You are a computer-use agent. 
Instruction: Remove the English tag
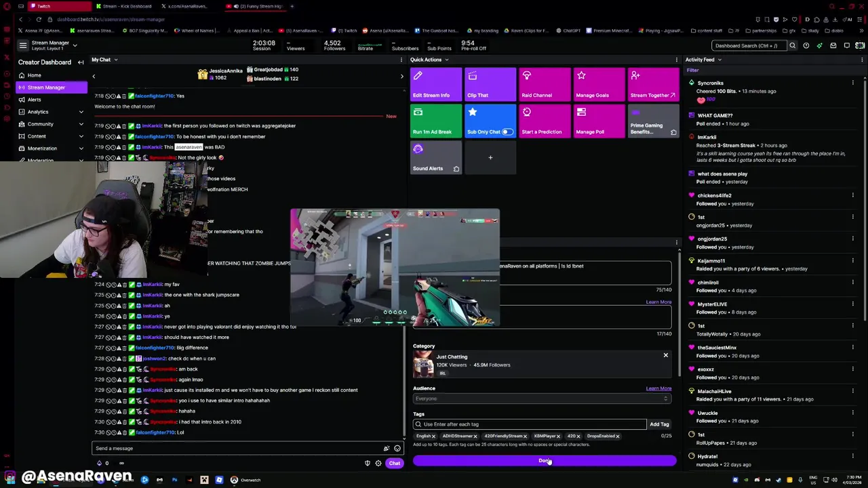(433, 436)
